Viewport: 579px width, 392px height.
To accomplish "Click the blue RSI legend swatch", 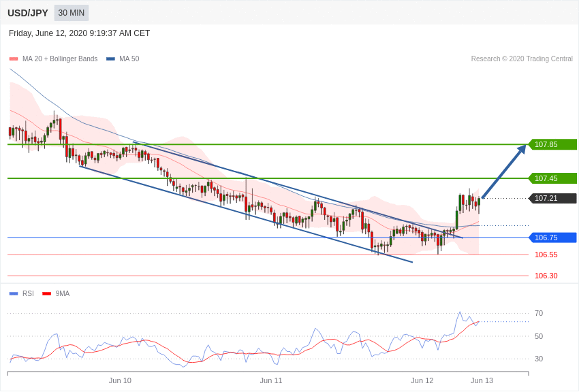I will [x=14, y=294].
